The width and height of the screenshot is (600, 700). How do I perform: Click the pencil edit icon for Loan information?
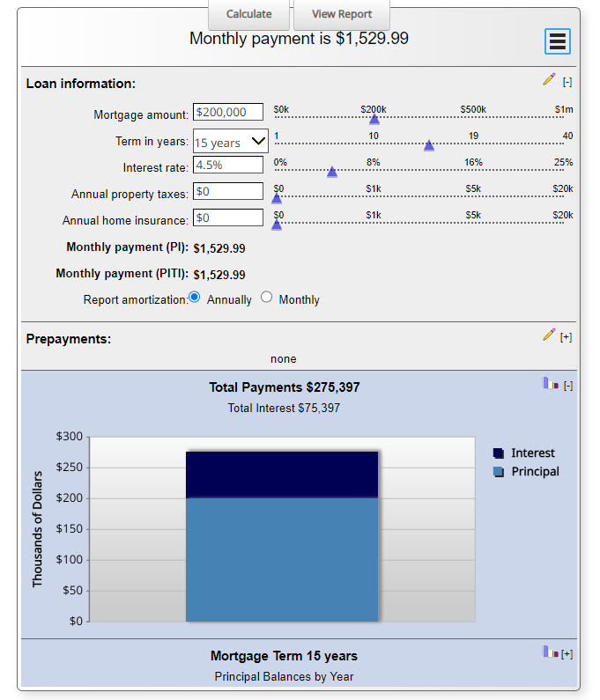[549, 80]
